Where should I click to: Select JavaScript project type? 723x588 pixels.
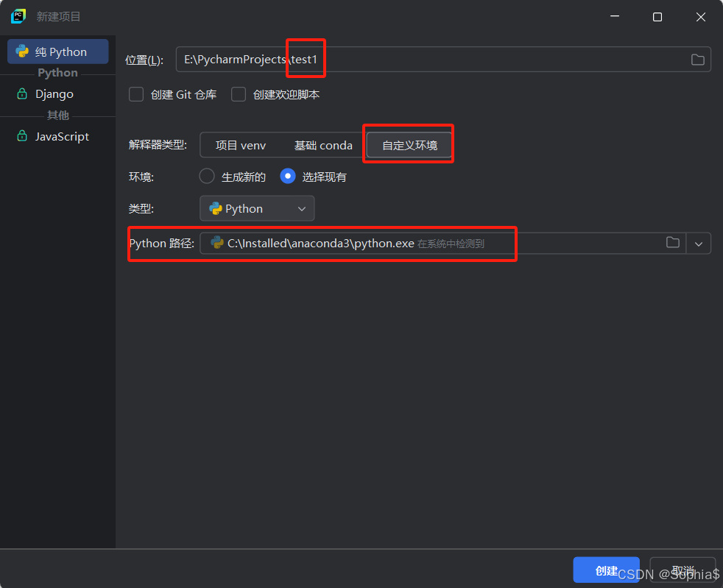(x=58, y=136)
